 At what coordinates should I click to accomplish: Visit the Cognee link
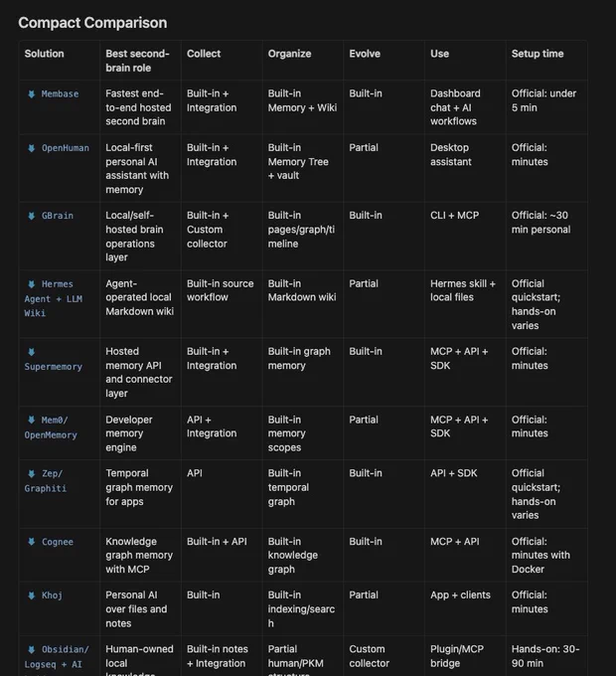[58, 542]
